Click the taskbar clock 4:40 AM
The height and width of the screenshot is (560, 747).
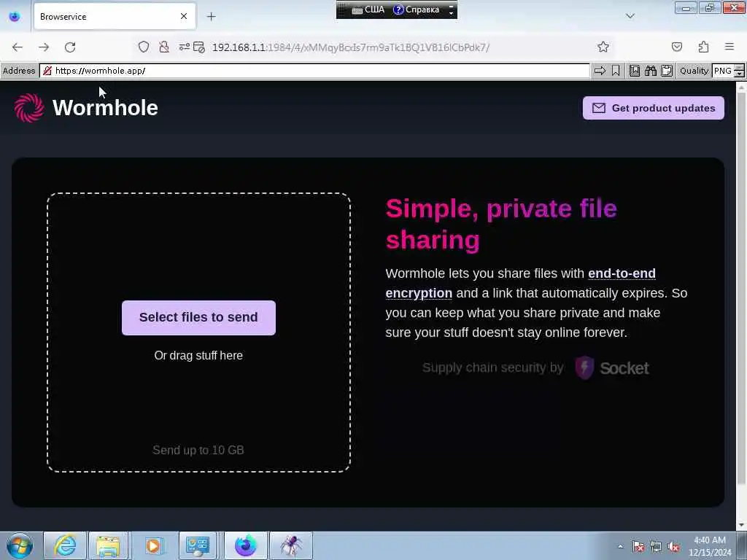(x=709, y=546)
